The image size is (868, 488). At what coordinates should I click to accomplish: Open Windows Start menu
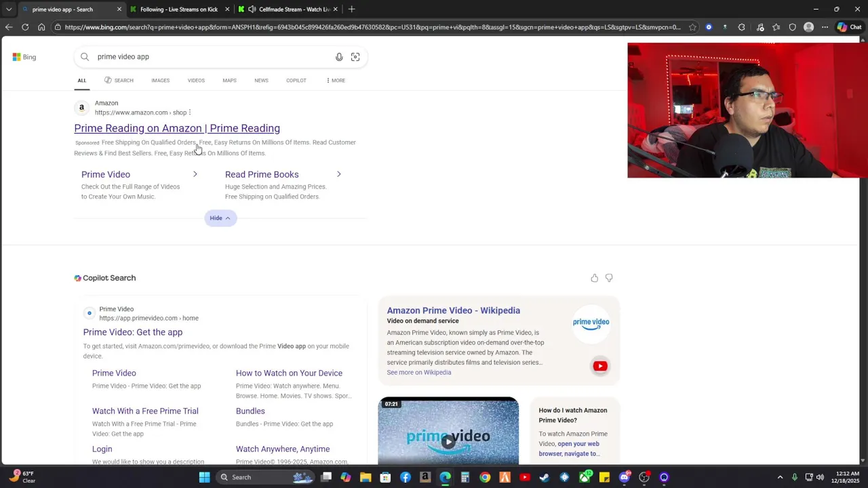coord(204,477)
